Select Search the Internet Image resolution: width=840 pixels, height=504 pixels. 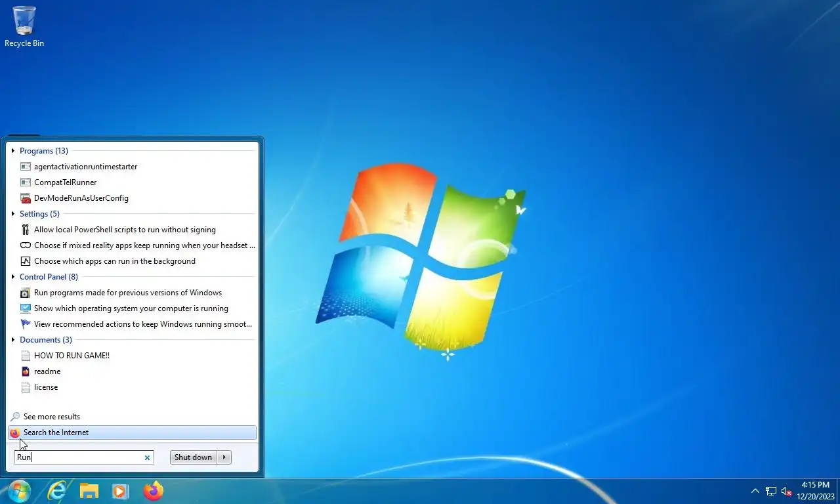(x=132, y=432)
